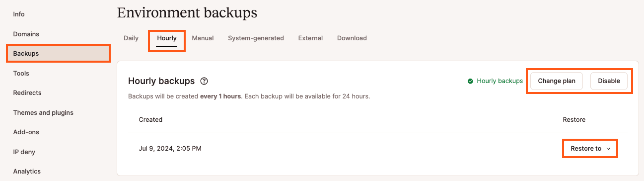Open the Restore to dropdown button

[x=590, y=149]
